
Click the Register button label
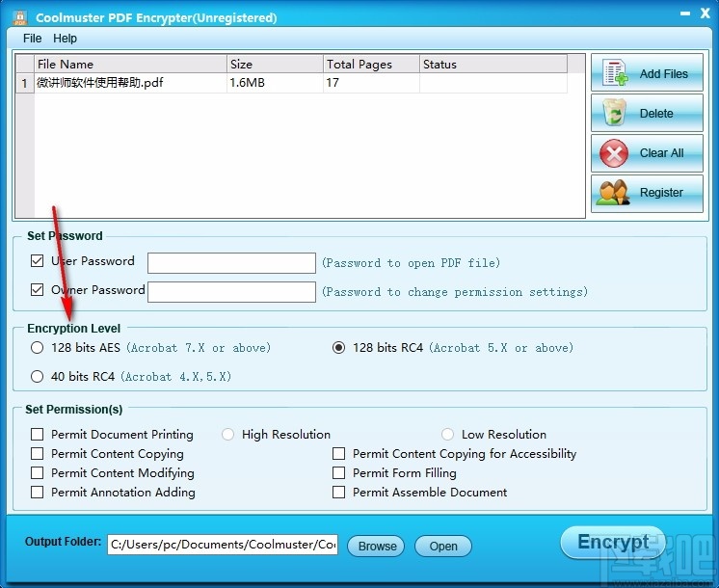pos(661,192)
